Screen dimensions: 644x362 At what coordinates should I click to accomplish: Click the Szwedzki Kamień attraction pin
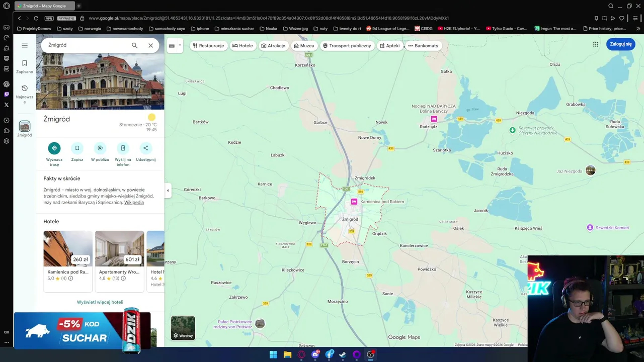click(x=590, y=228)
